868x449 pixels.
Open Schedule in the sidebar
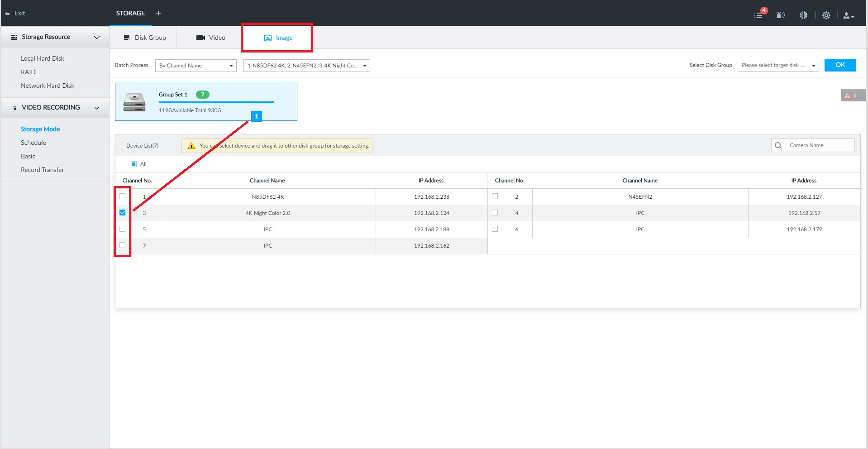[33, 143]
